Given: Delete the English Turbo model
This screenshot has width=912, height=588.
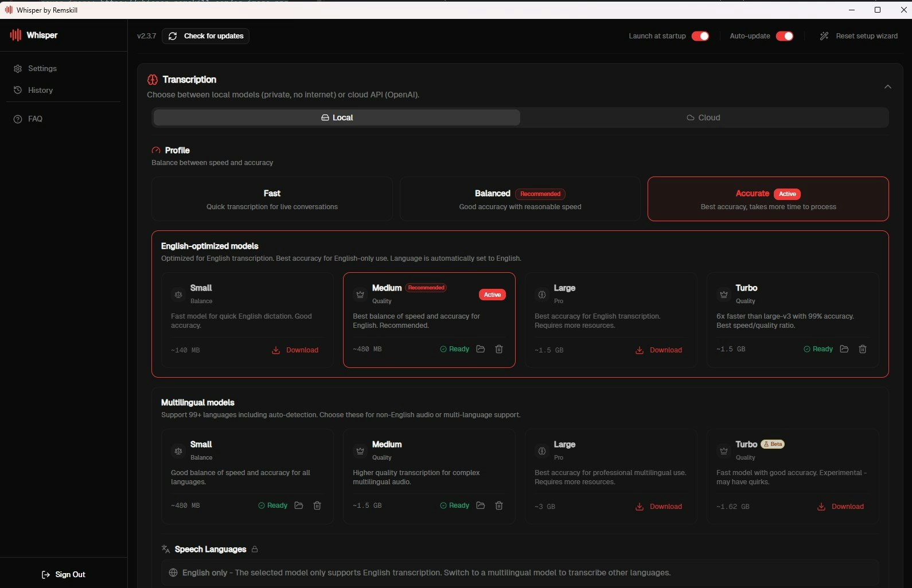Looking at the screenshot, I should 863,349.
